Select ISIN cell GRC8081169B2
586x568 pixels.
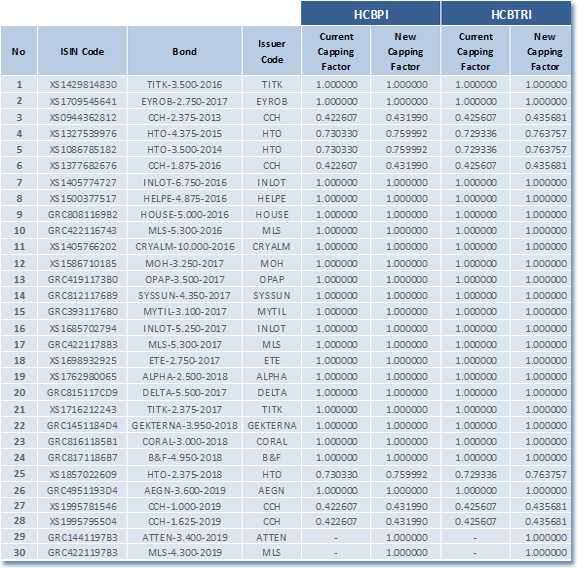click(x=82, y=214)
